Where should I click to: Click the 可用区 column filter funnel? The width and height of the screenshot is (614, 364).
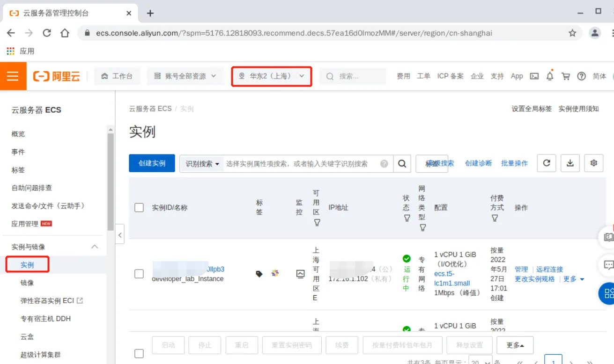[x=317, y=223]
